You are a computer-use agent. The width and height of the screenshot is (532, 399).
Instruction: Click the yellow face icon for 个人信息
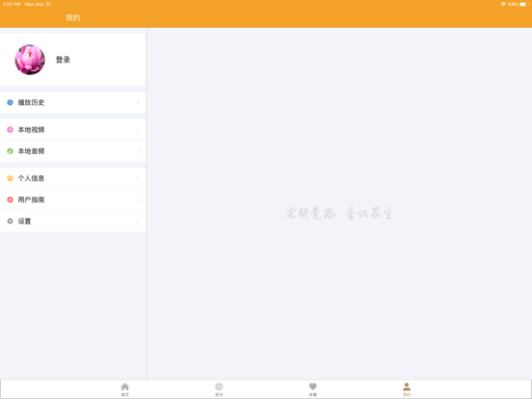(11, 178)
